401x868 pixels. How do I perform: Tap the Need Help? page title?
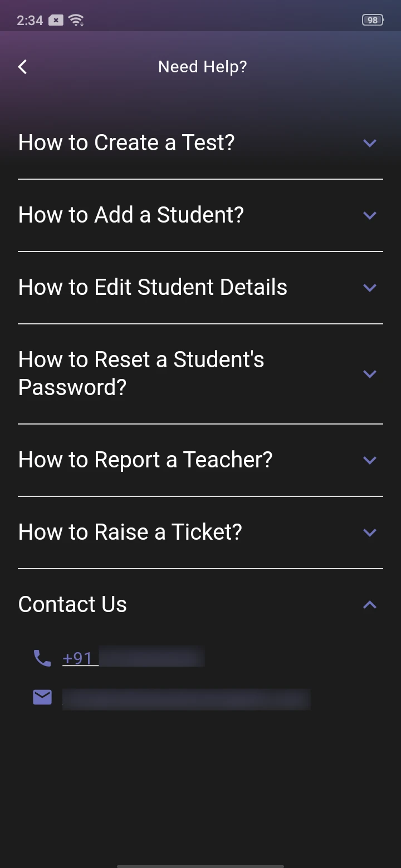pyautogui.click(x=202, y=67)
